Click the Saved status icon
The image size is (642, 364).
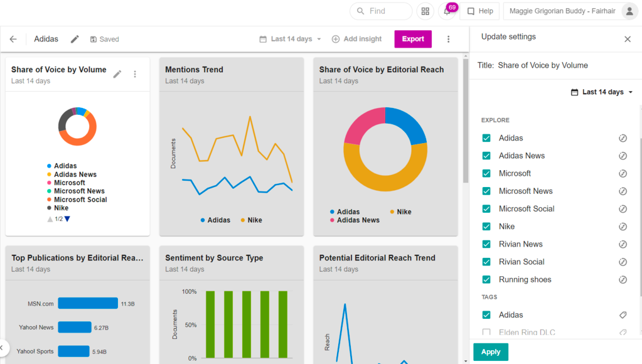[94, 40]
